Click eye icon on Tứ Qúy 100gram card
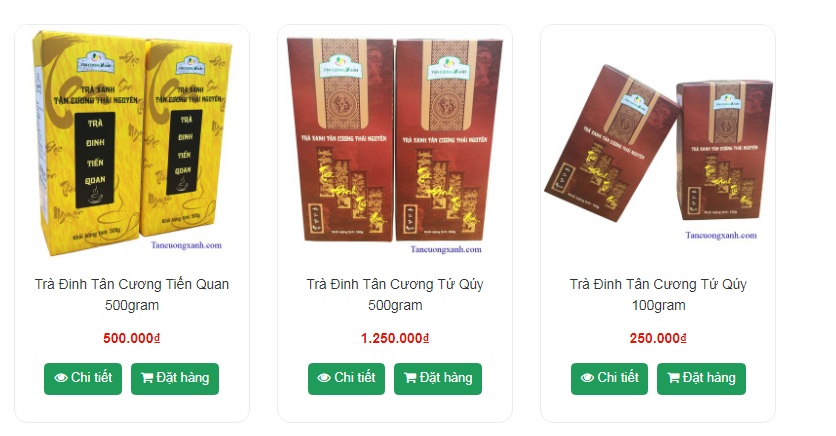The height and width of the screenshot is (436, 836). (x=588, y=378)
